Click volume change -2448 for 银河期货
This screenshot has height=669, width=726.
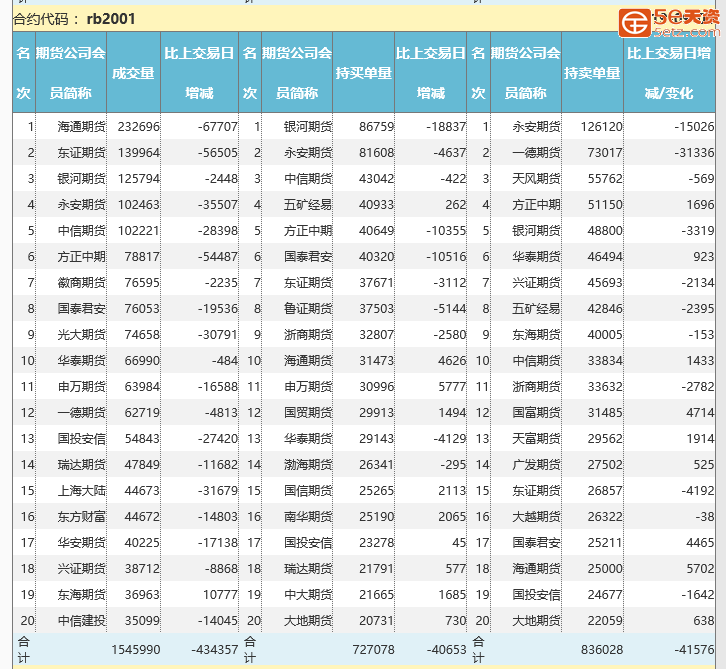click(221, 178)
